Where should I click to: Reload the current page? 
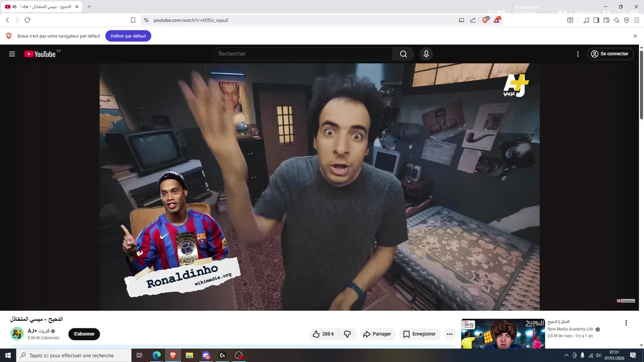pyautogui.click(x=27, y=20)
